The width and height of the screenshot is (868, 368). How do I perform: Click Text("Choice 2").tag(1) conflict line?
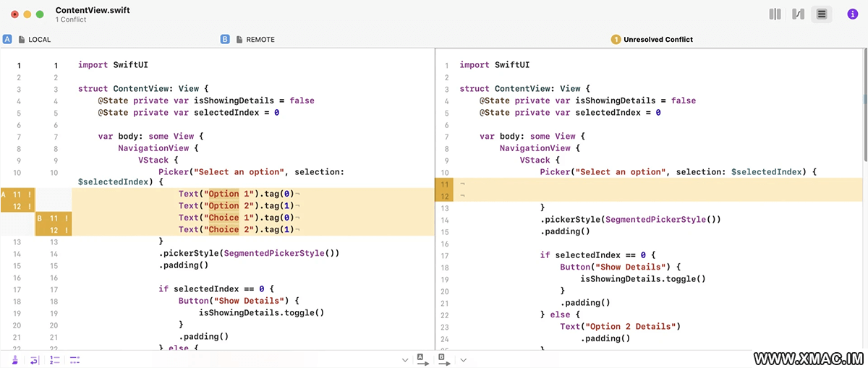[239, 229]
